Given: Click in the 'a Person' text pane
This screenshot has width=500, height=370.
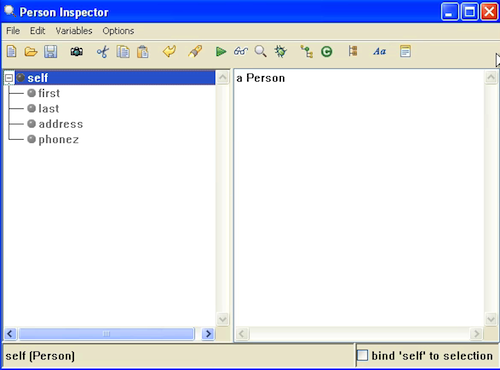Looking at the screenshot, I should pos(359,197).
